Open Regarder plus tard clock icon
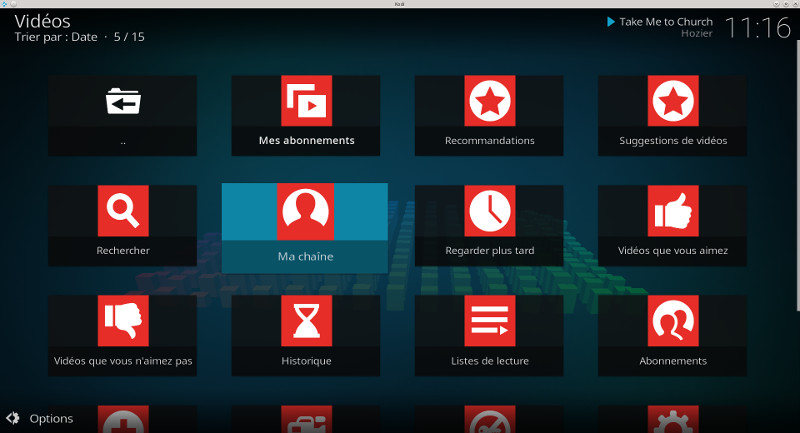The width and height of the screenshot is (800, 433). [489, 211]
